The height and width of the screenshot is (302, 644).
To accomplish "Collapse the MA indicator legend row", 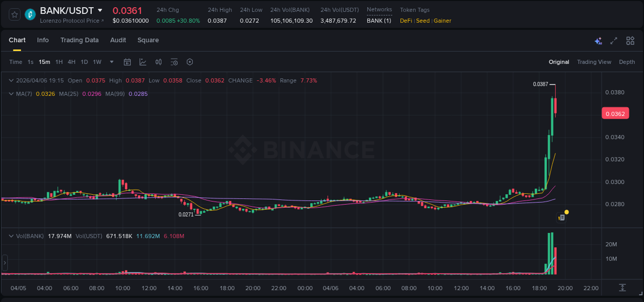I will tap(11, 94).
